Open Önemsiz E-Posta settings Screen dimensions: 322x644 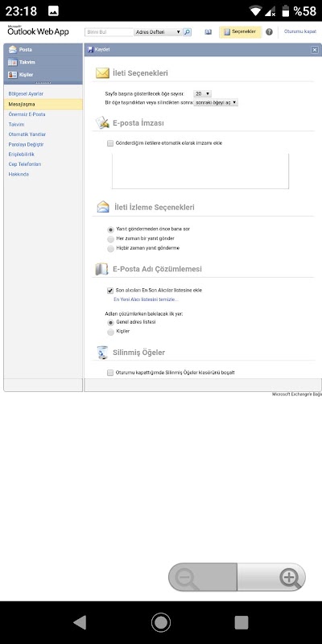[x=27, y=114]
